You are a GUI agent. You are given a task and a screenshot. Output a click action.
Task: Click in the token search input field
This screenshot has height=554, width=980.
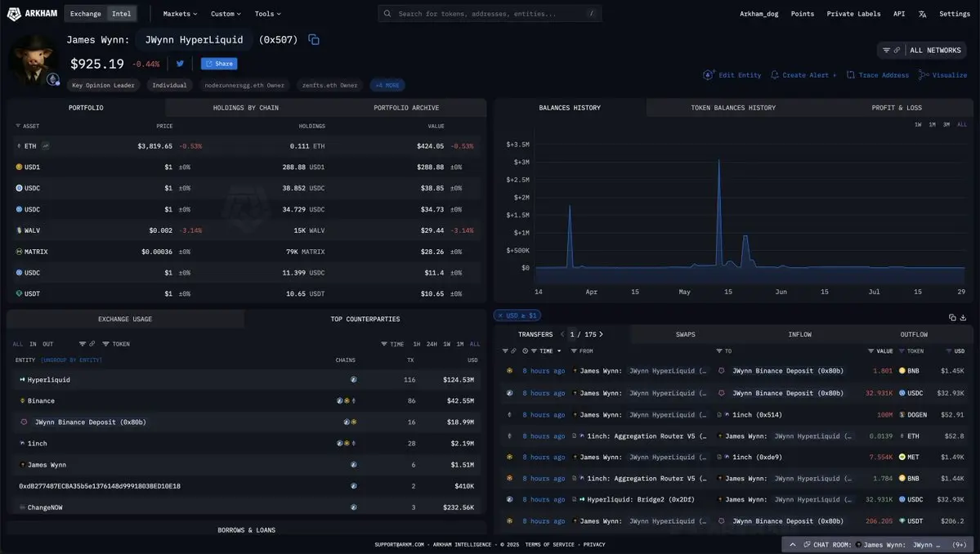pos(490,13)
